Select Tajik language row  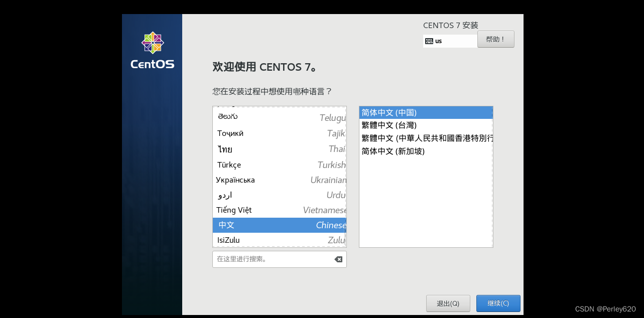(279, 133)
